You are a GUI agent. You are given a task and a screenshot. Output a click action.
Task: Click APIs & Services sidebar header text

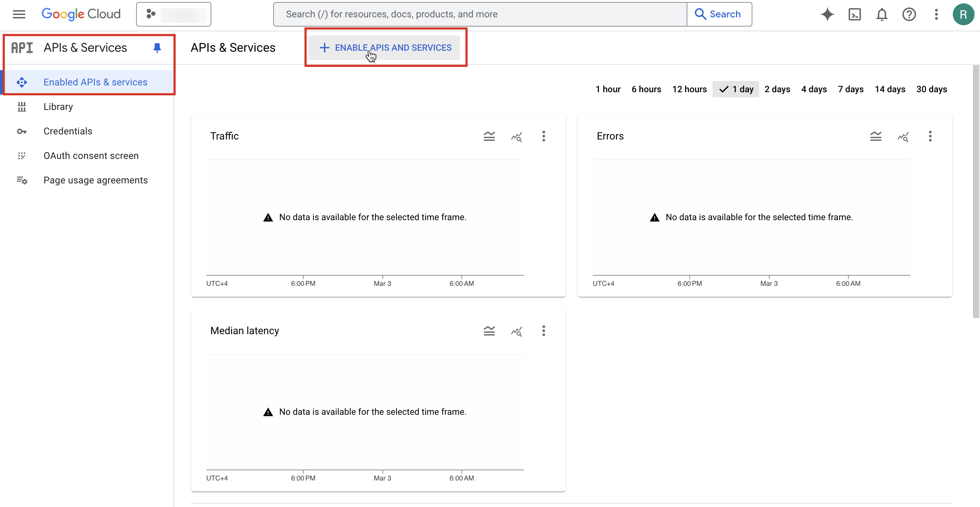tap(85, 48)
